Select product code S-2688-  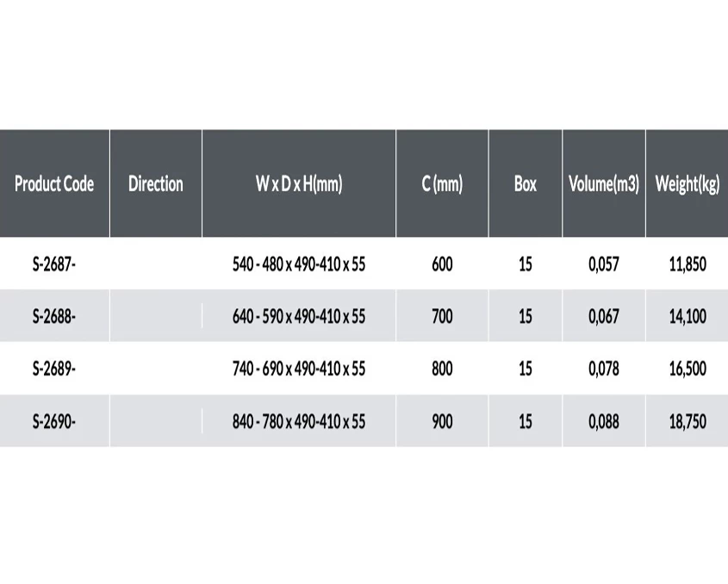[x=54, y=317]
